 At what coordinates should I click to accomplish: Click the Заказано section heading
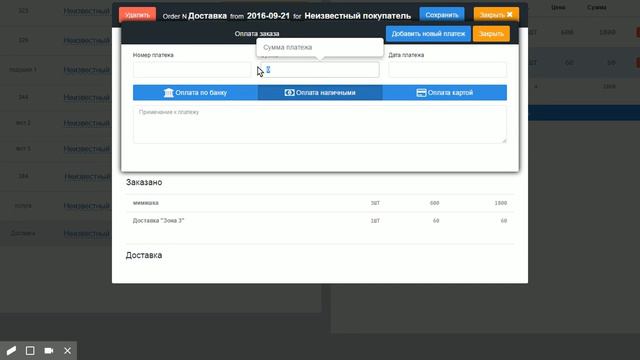[144, 182]
